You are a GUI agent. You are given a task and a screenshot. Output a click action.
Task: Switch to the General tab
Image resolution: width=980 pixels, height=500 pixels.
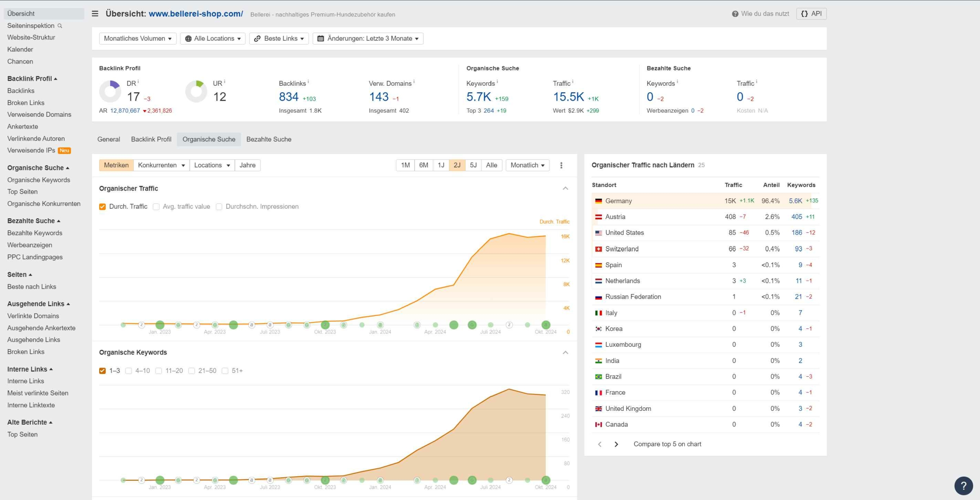pos(109,139)
